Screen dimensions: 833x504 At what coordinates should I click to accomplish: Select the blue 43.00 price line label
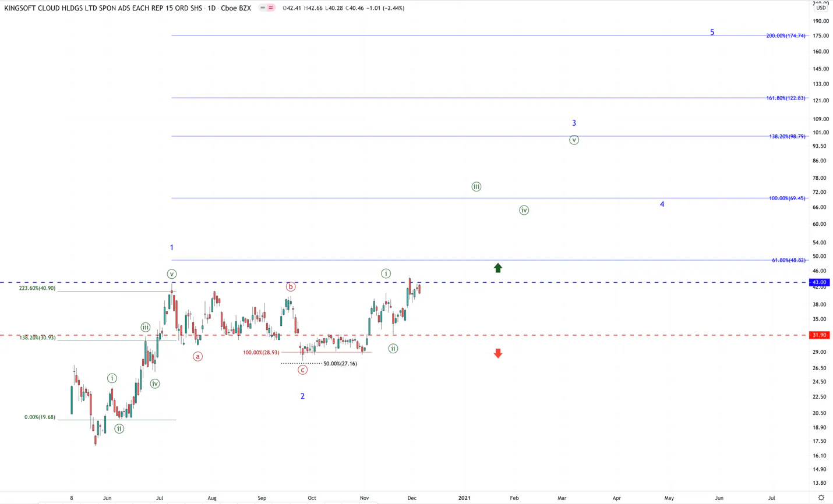(819, 282)
